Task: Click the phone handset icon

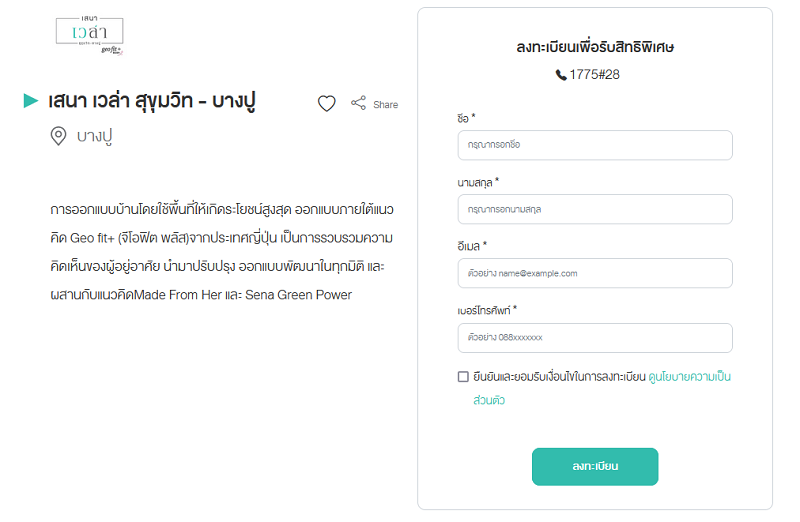Action: click(561, 75)
